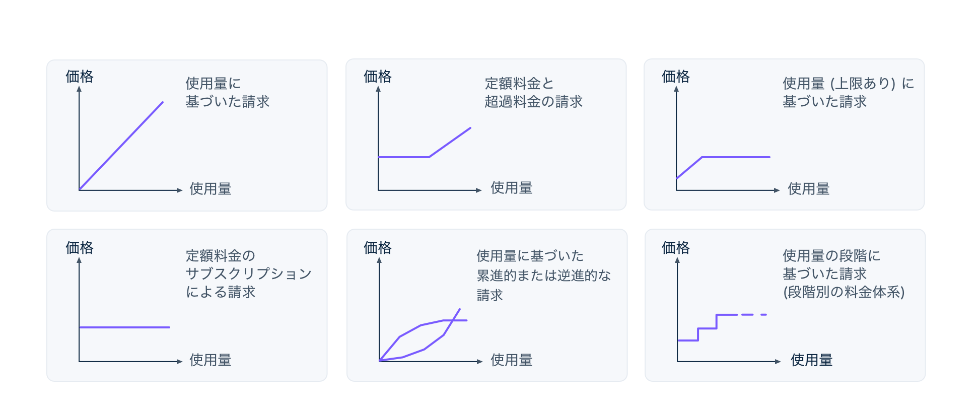Click 使用量 axis label in overage card
Image resolution: width=980 pixels, height=409 pixels.
512,188
